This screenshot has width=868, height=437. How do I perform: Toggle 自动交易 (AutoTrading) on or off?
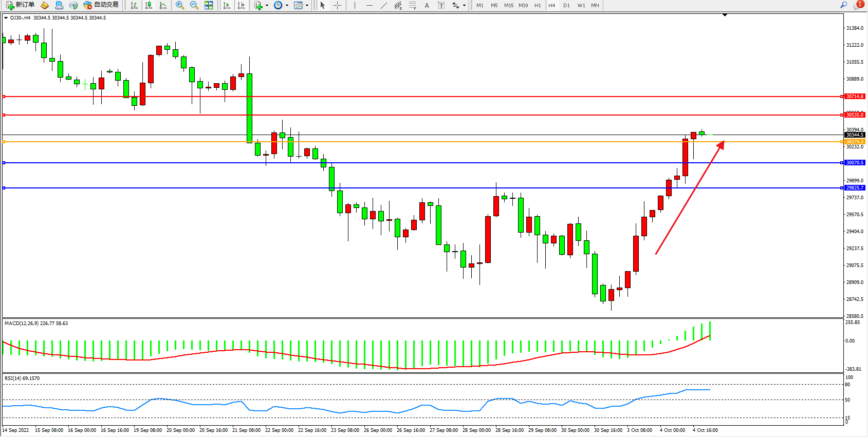click(x=101, y=5)
